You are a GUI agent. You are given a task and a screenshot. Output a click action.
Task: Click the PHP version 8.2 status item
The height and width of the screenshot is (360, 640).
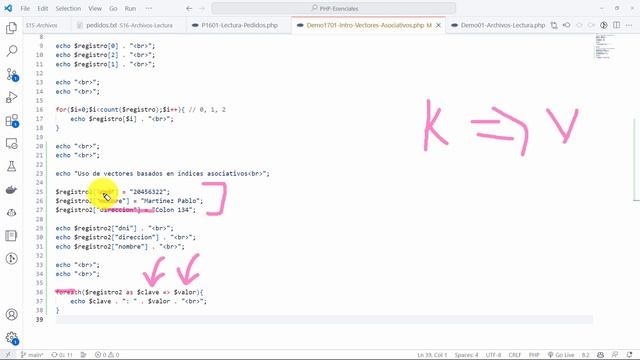(x=585, y=355)
